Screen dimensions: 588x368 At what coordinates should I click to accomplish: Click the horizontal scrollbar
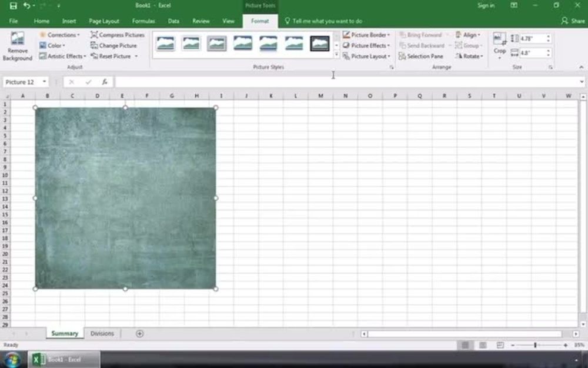(465, 334)
